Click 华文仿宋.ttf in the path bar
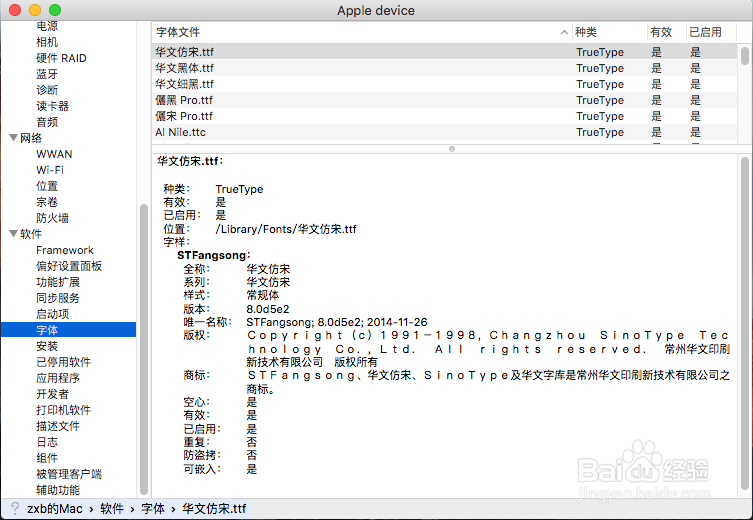 (x=214, y=508)
